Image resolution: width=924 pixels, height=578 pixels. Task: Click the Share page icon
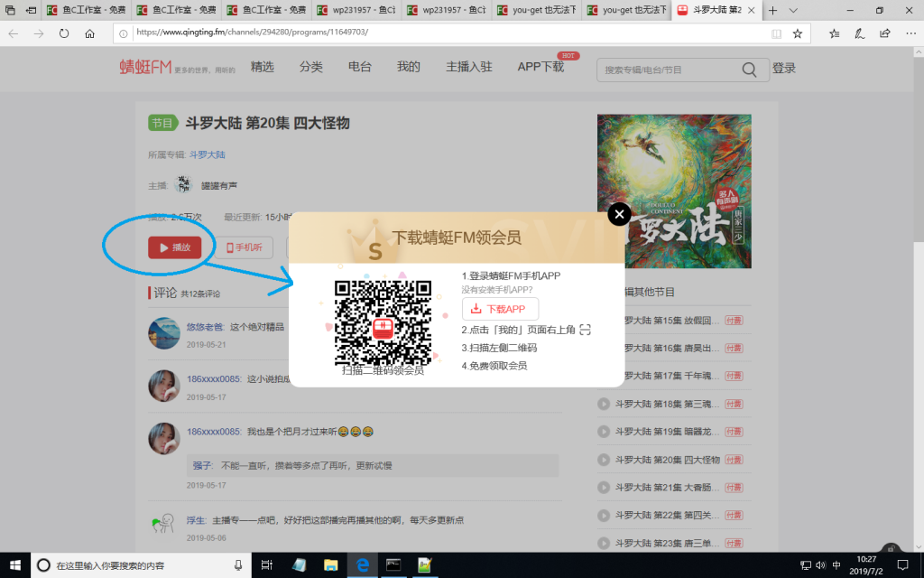tap(885, 33)
